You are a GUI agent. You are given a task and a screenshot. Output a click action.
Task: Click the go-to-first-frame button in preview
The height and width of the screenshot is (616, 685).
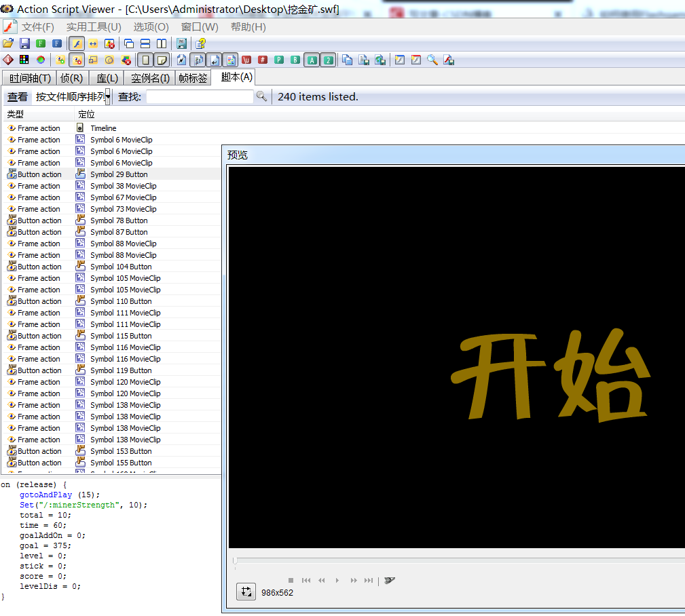[306, 580]
